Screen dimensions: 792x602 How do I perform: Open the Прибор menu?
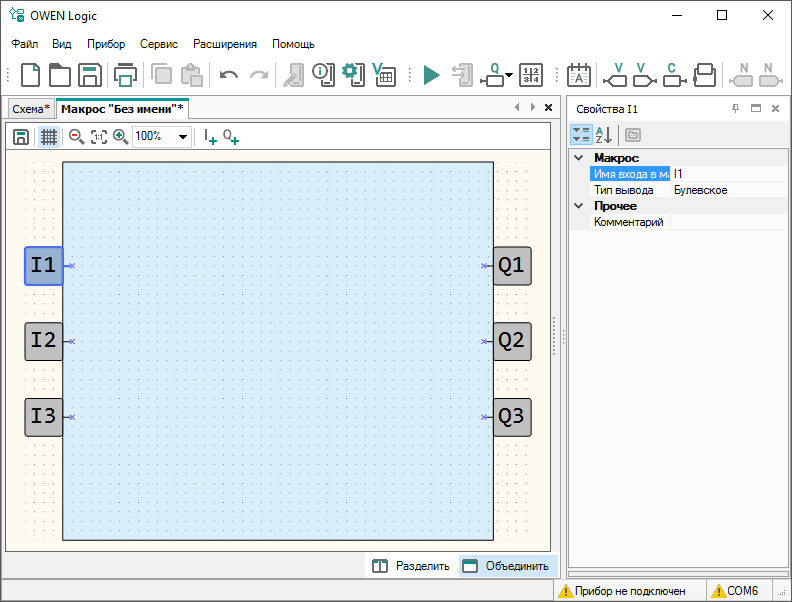[106, 44]
